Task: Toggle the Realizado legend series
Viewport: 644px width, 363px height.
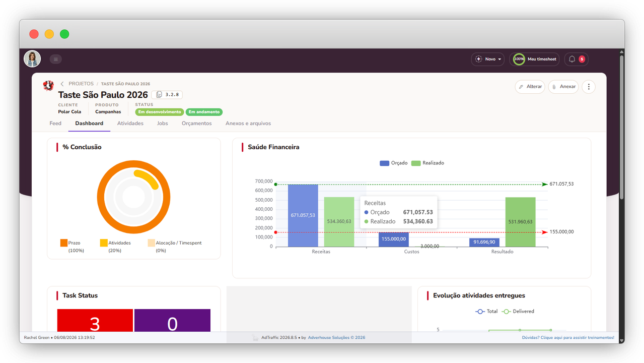Action: pos(428,163)
